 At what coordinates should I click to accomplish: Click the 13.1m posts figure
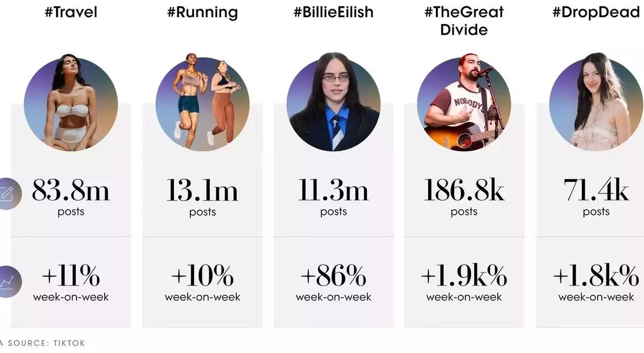(202, 197)
